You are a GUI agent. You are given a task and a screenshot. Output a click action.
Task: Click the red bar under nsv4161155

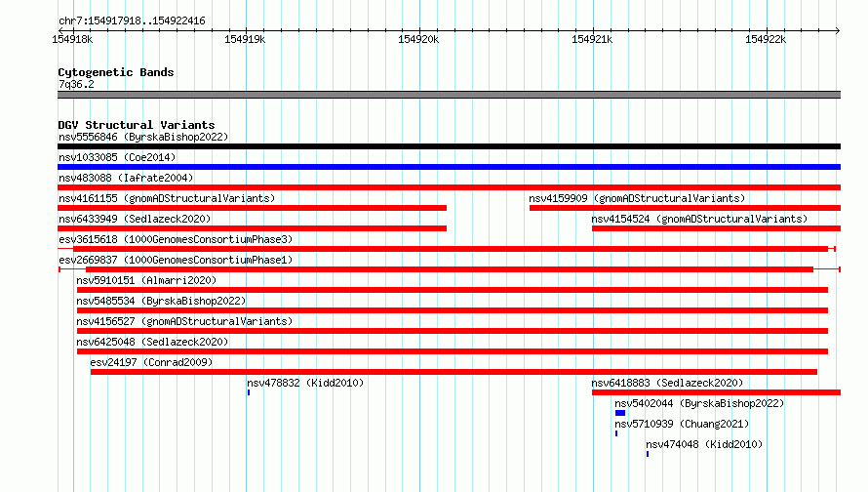coord(252,208)
